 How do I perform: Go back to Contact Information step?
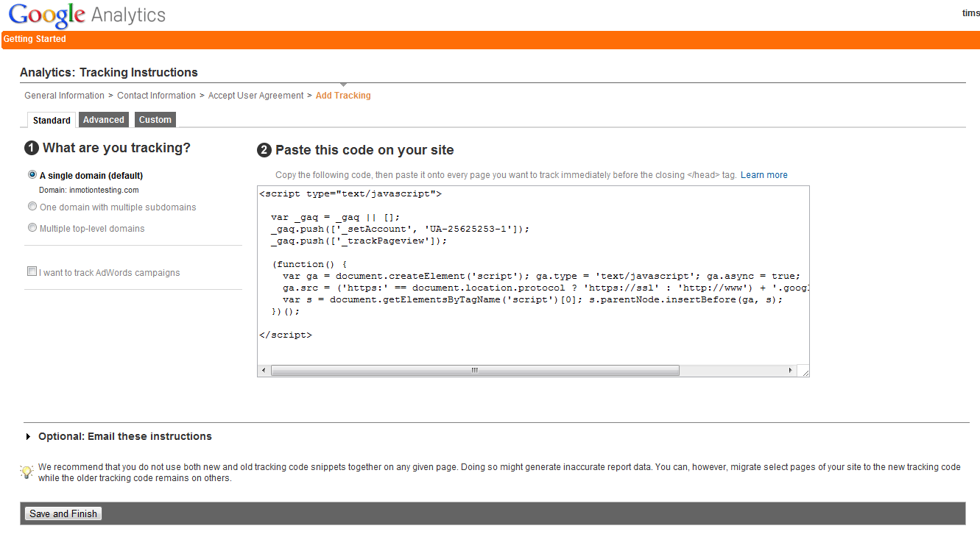[156, 95]
